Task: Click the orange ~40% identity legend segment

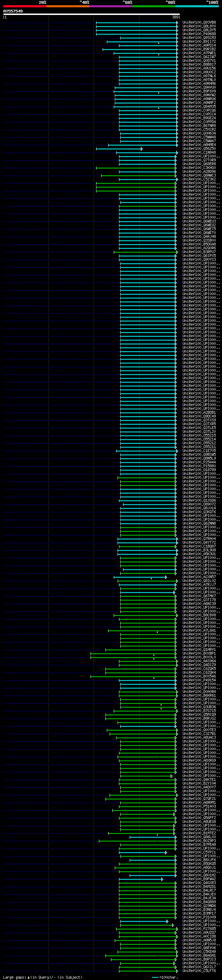Action: (x=68, y=6)
